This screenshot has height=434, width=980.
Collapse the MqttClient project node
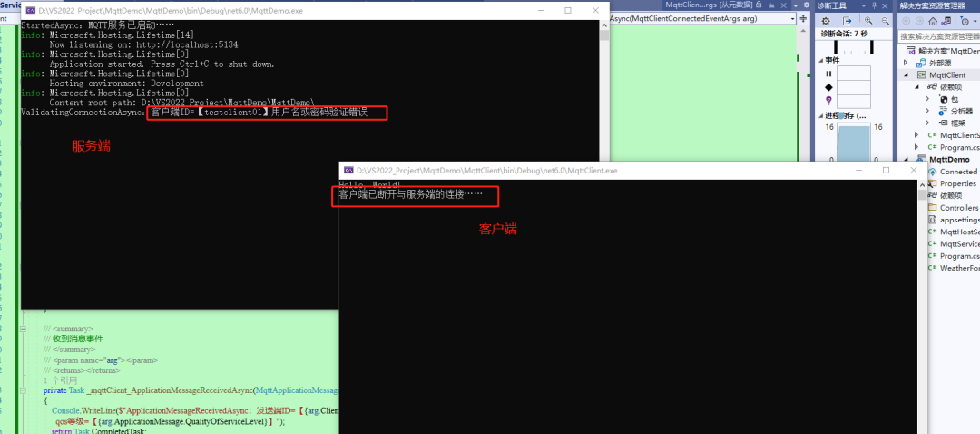905,75
